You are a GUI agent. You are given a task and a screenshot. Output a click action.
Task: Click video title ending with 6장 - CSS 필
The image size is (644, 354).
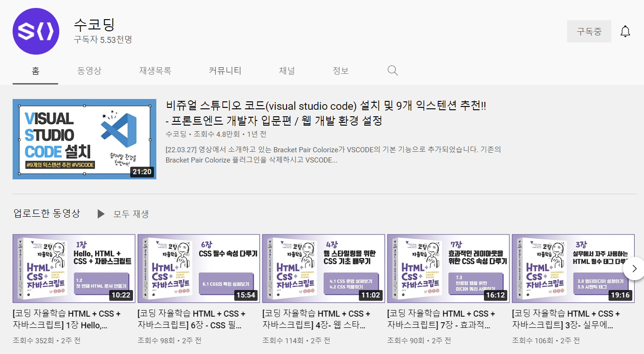coord(191,319)
